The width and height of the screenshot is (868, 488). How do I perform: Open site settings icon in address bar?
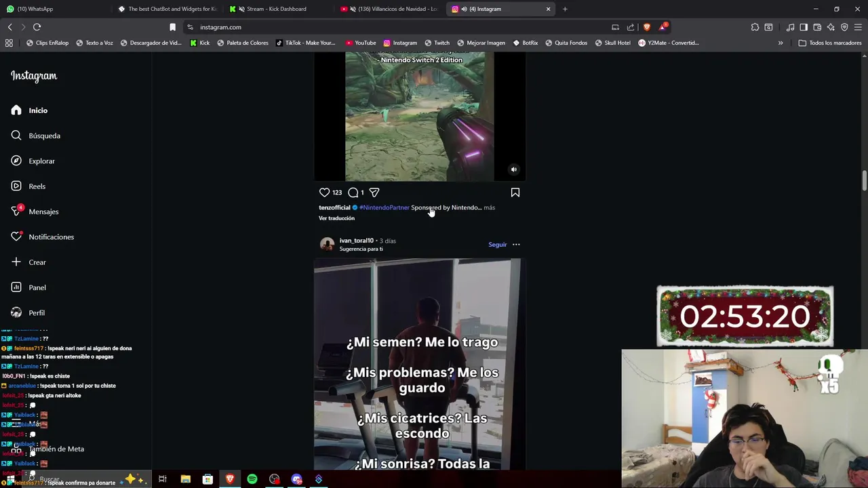[190, 27]
